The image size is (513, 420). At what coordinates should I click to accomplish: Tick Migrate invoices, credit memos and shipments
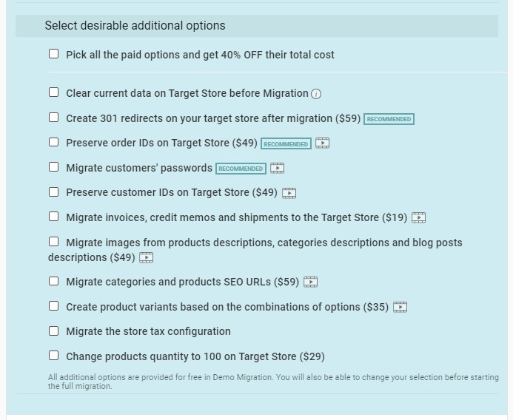point(53,217)
